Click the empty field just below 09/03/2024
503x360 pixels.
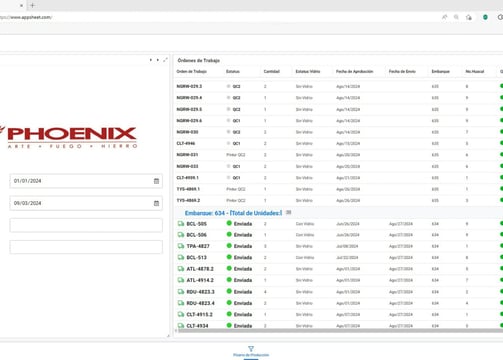pyautogui.click(x=86, y=225)
